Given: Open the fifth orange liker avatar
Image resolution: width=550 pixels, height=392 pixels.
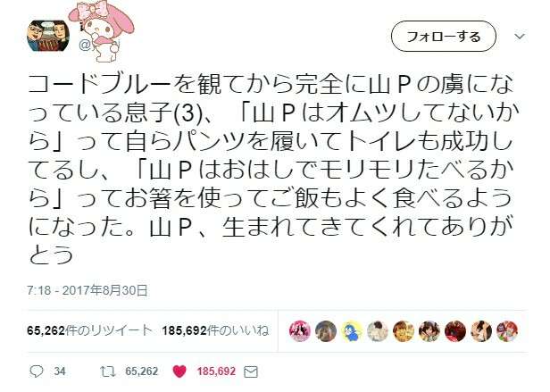Looking at the screenshot, I should pos(404,331).
